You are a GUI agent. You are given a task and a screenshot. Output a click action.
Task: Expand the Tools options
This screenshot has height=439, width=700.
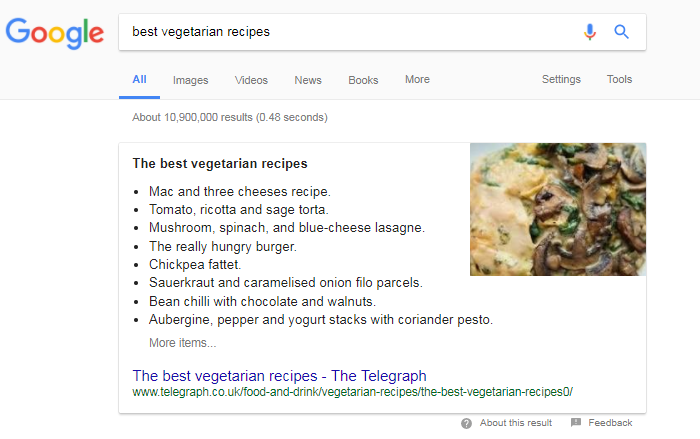(619, 79)
